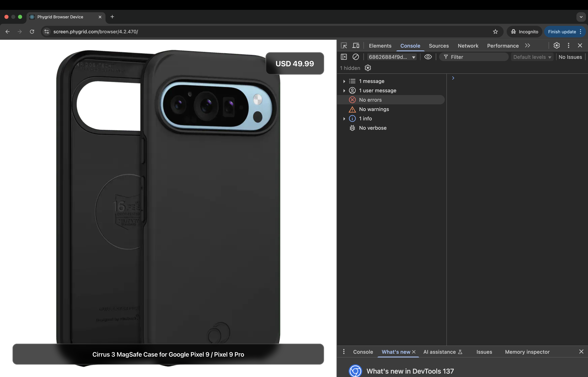Select the No errors row
The image size is (588, 377).
(x=391, y=100)
